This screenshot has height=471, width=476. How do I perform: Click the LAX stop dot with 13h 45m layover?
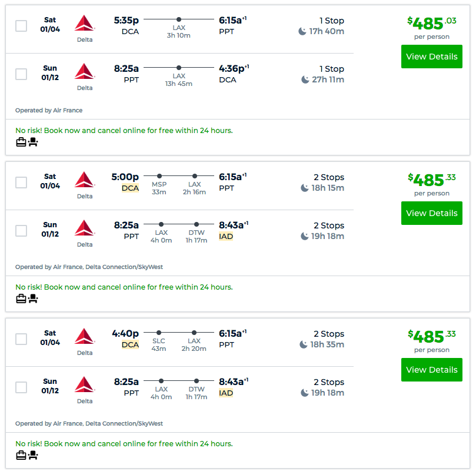click(x=179, y=68)
